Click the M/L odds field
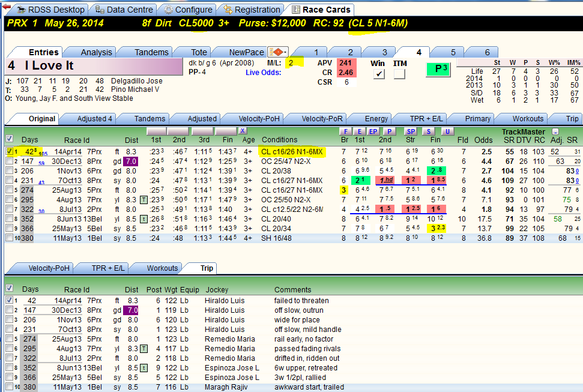 click(x=294, y=63)
